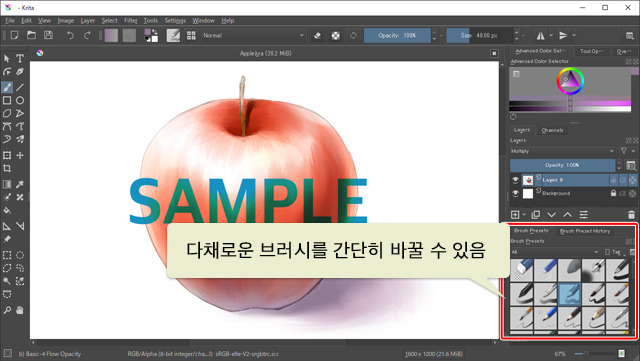Image resolution: width=640 pixels, height=361 pixels.
Task: Toggle preserve alpha on toolbar
Action: 336,36
